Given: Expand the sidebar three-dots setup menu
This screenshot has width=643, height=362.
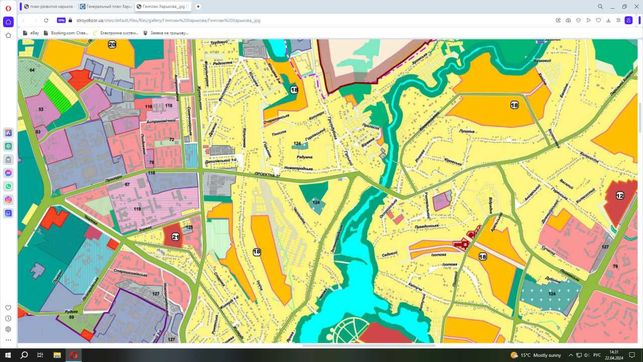Looking at the screenshot, I should pyautogui.click(x=8, y=339).
